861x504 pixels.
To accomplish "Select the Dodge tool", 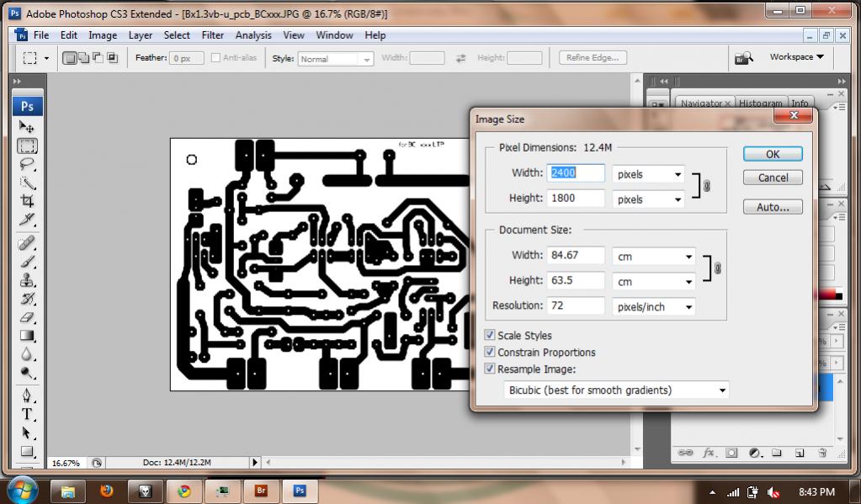I will pos(27,373).
